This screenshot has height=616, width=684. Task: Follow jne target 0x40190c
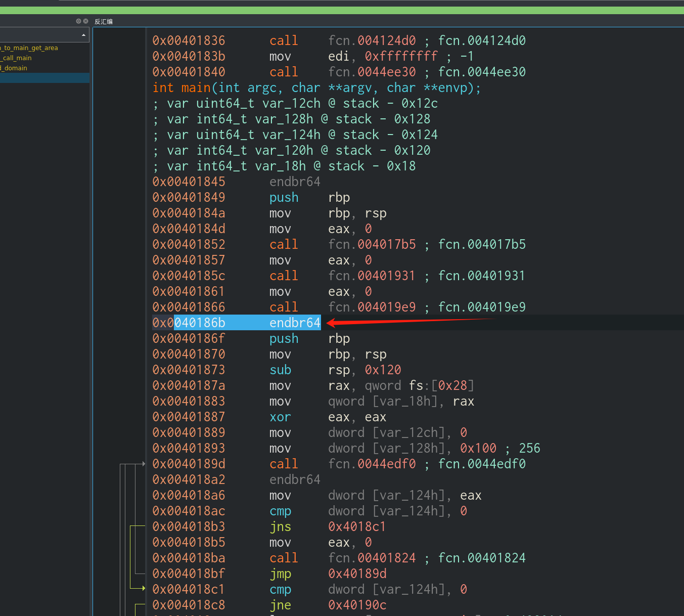pos(357,605)
